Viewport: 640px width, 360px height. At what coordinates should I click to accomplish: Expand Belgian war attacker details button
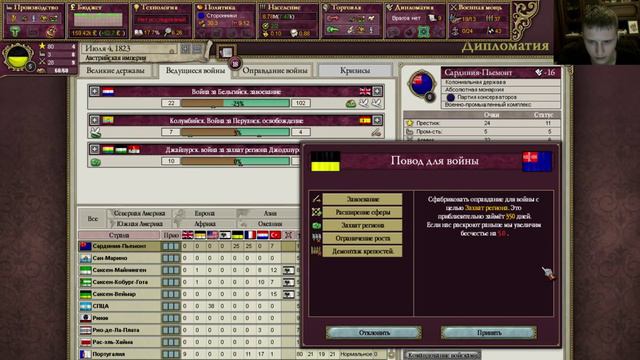94,91
